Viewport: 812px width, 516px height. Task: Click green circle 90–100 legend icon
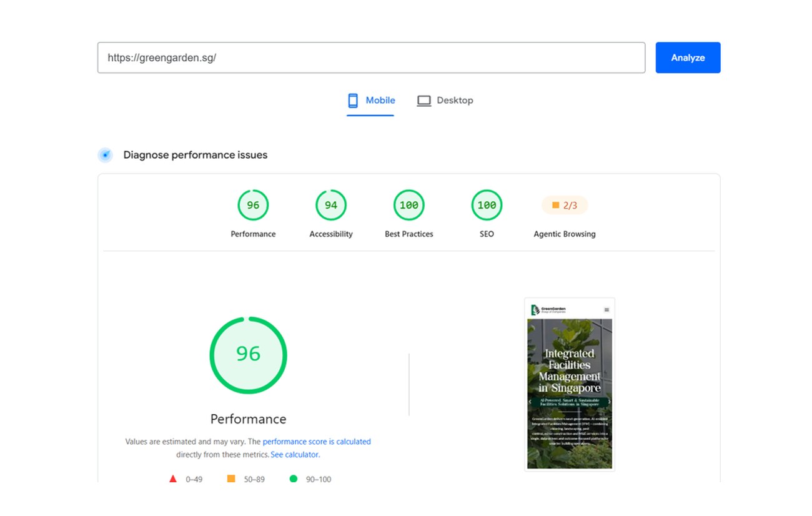(294, 479)
